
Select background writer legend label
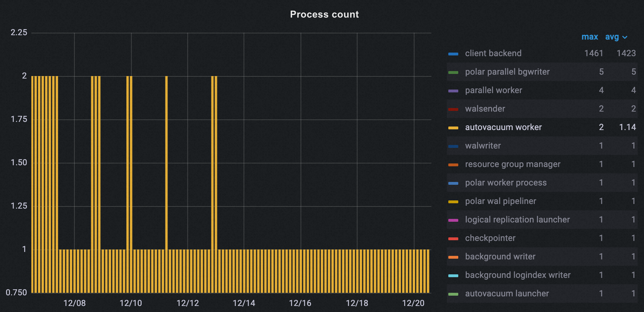(500, 257)
